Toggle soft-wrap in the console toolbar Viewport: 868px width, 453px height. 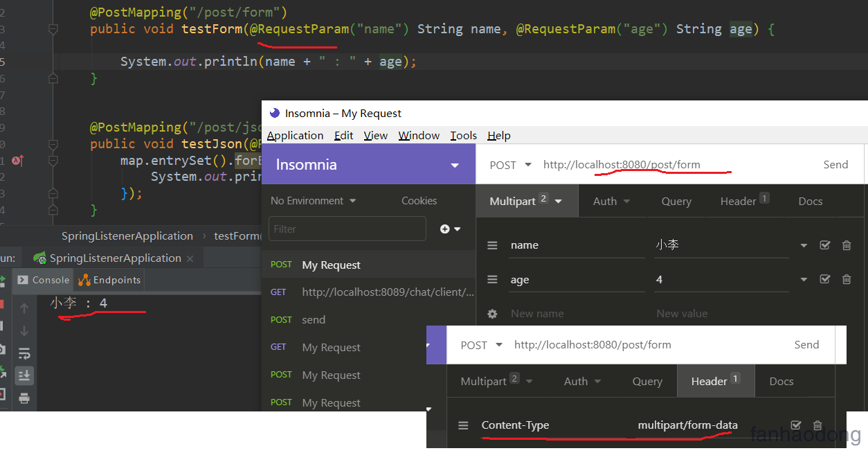point(24,353)
